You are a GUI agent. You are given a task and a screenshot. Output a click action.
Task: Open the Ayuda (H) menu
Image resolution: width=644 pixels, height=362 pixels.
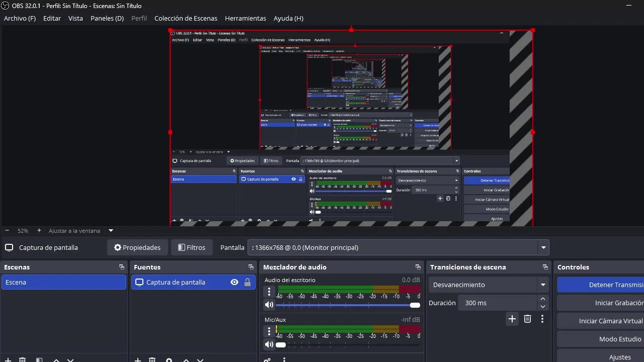288,18
